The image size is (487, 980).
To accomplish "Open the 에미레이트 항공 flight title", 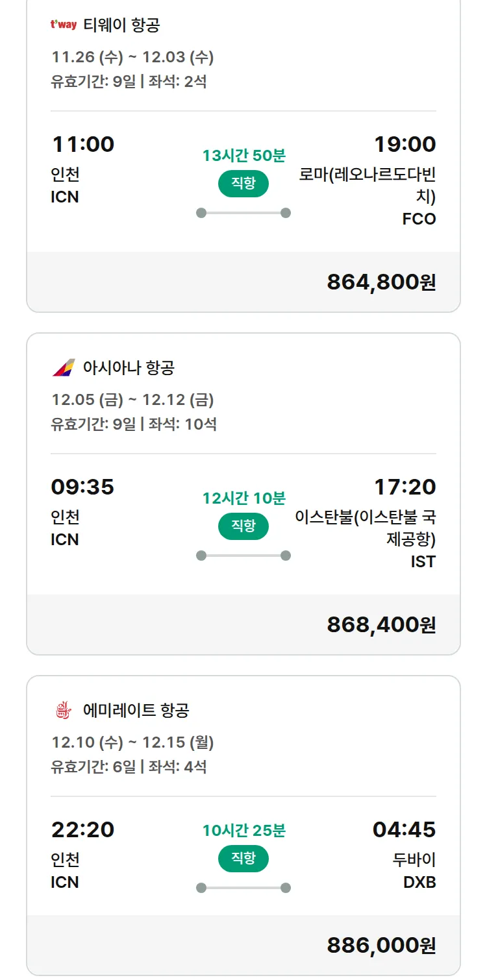I will tap(136, 711).
